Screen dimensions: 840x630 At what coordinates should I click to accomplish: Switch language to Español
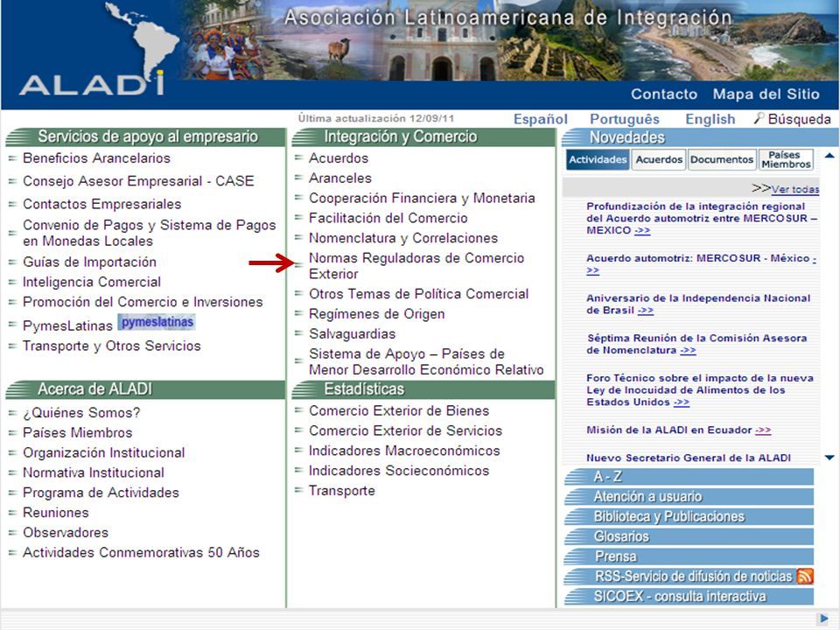point(540,119)
